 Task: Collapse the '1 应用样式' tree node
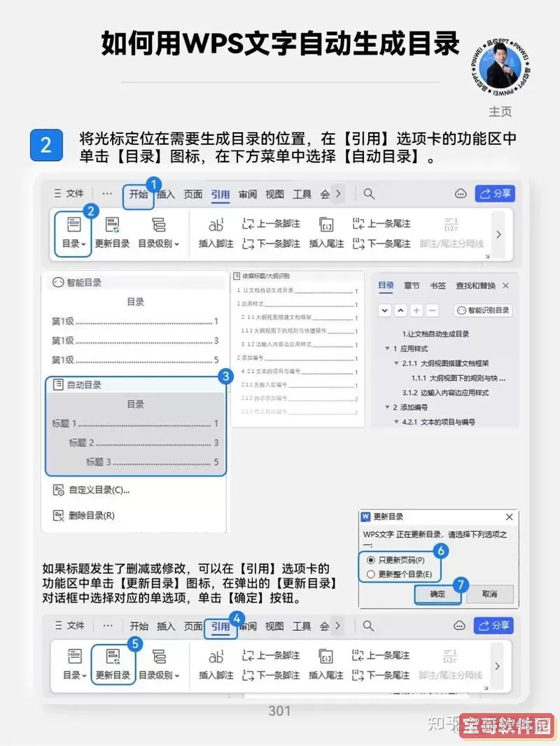coord(387,349)
